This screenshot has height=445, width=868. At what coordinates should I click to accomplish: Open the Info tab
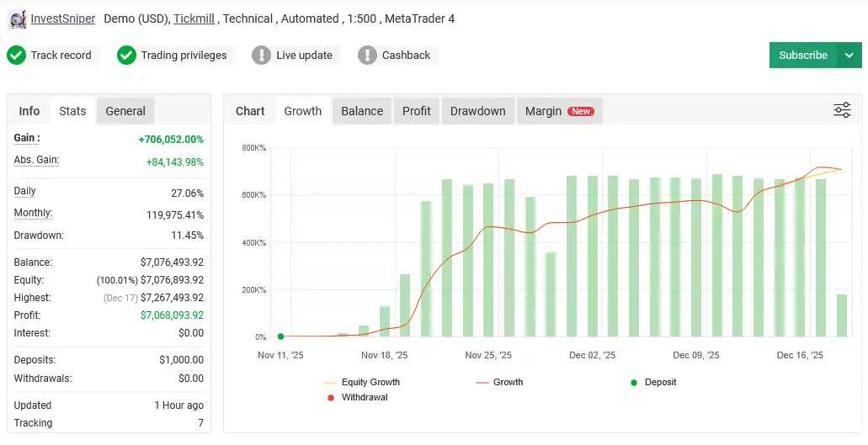[29, 111]
